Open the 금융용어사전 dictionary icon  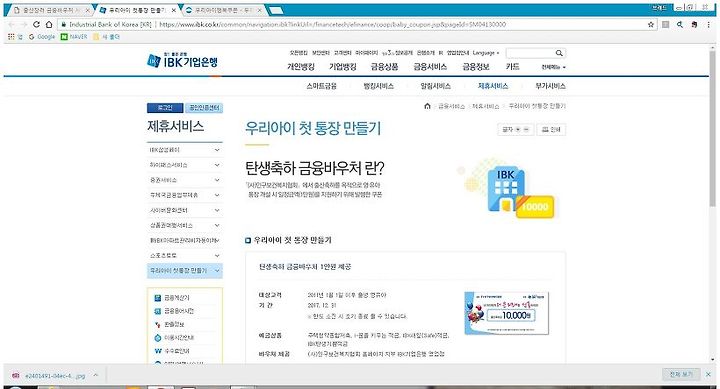158,311
